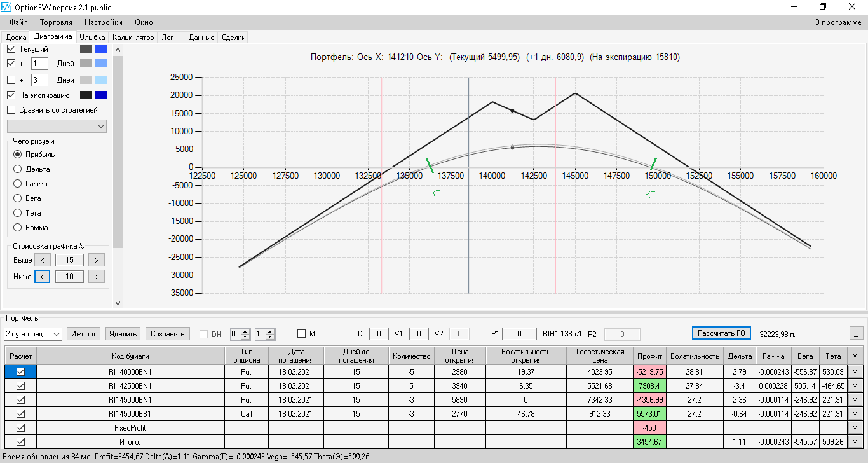Image resolution: width=868 pixels, height=463 pixels.
Task: Sort table by Профит column header
Action: [649, 356]
